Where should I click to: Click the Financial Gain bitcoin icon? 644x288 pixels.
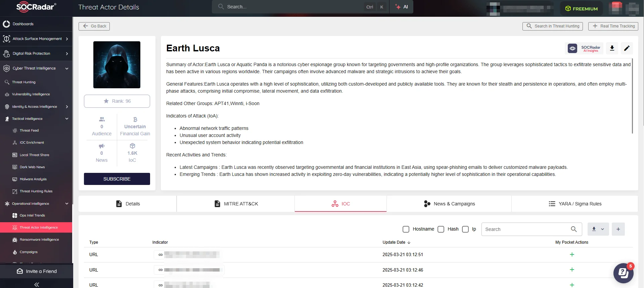[x=135, y=119]
